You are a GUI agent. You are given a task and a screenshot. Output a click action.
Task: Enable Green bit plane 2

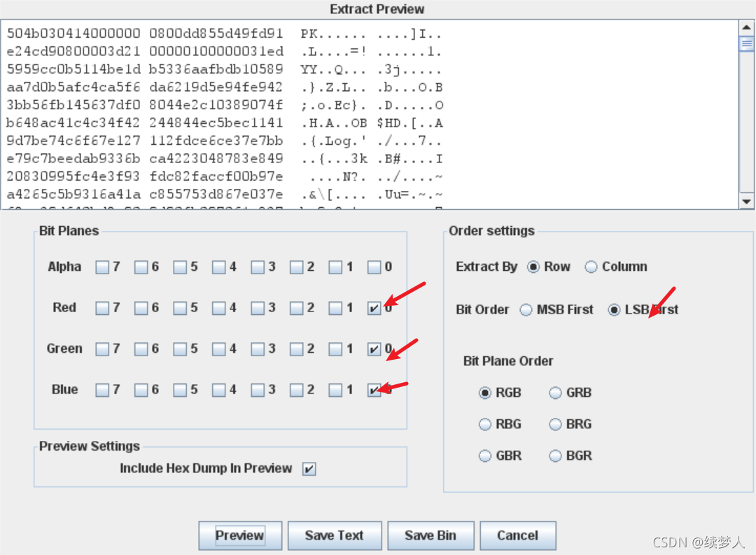click(x=297, y=349)
